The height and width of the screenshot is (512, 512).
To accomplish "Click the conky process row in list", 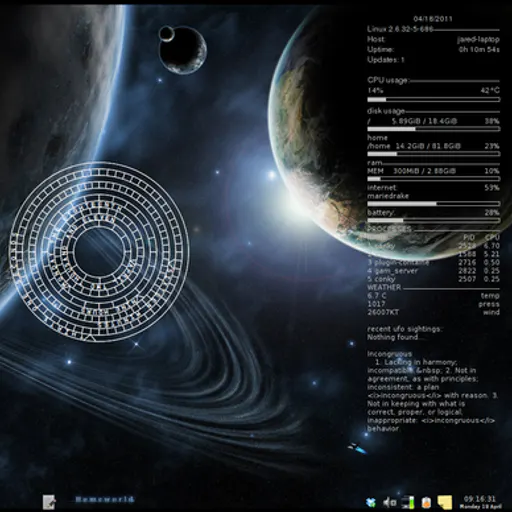I will [x=433, y=279].
